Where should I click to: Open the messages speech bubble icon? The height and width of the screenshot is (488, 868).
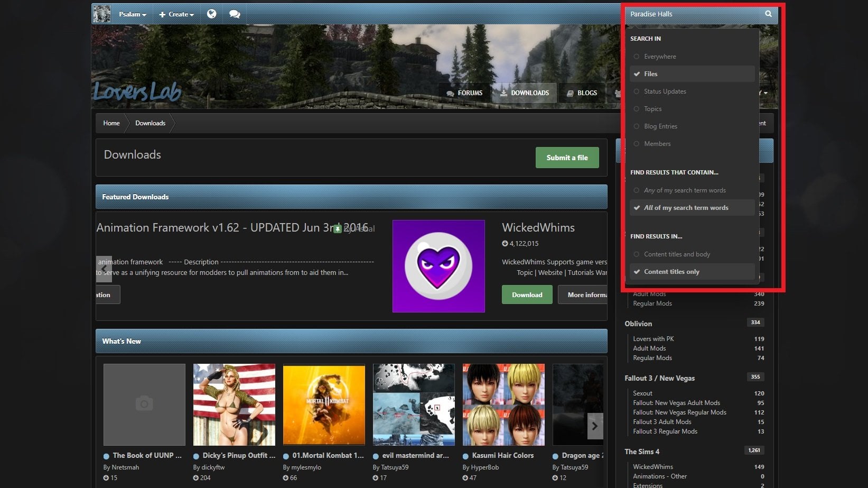pos(235,14)
